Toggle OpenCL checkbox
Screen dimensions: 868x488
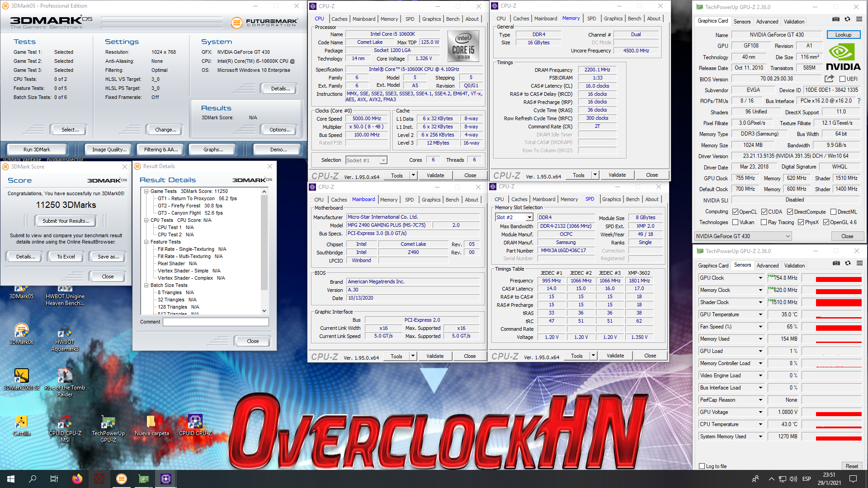[x=736, y=212]
